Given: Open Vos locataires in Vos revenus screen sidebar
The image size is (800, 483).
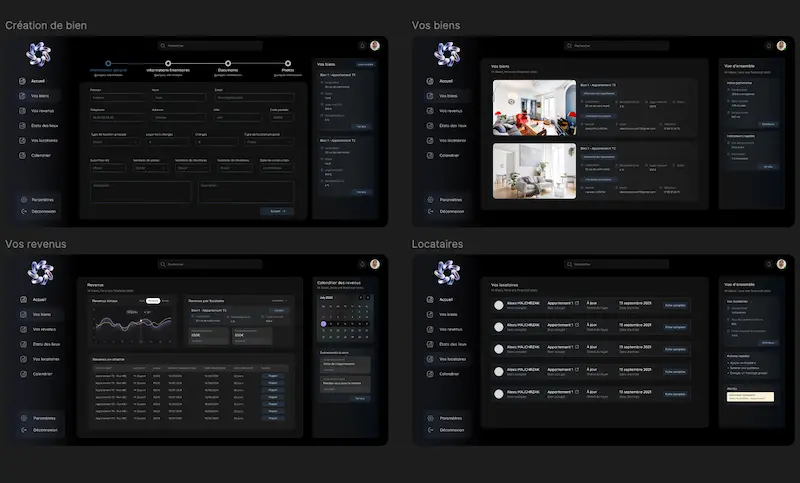Looking at the screenshot, I should pyautogui.click(x=40, y=359).
